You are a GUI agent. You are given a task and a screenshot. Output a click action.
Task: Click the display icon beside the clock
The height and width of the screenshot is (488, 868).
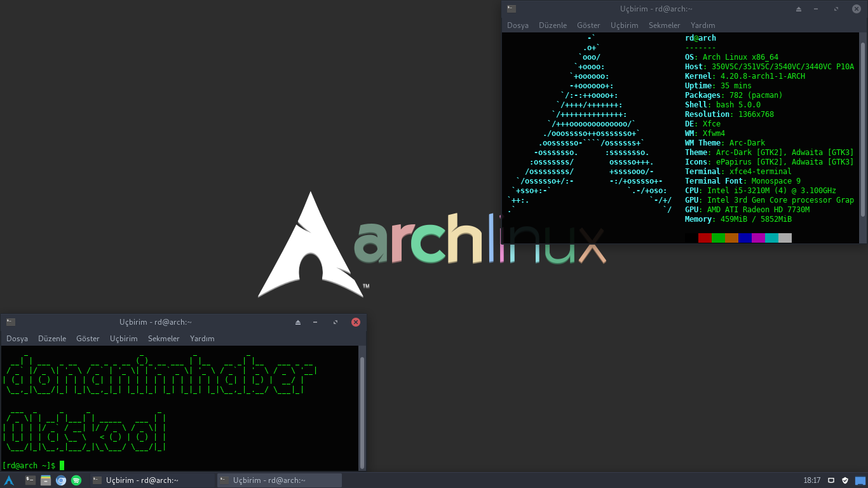pyautogui.click(x=831, y=480)
